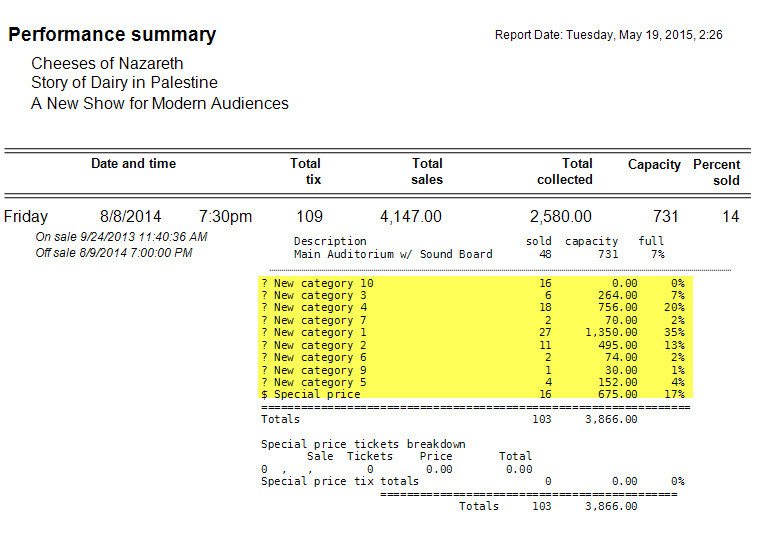Click the Cheeses of Nazareth show title
766x542 pixels.
pos(107,63)
